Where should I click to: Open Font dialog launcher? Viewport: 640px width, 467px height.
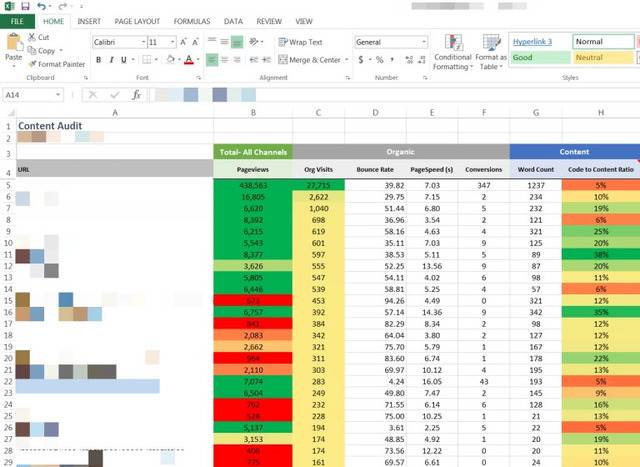coord(198,78)
